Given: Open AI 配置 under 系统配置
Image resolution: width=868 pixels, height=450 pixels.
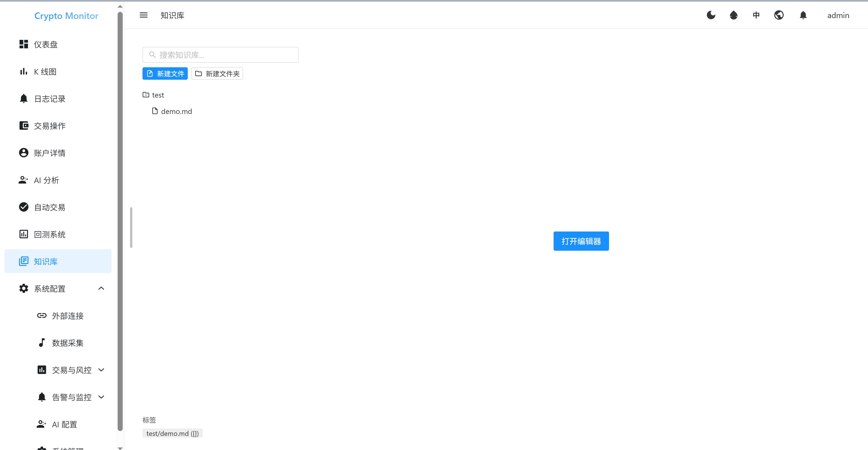Looking at the screenshot, I should click(x=58, y=424).
